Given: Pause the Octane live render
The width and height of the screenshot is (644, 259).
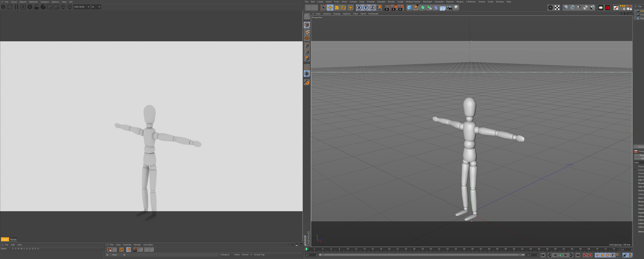Looking at the screenshot, I should point(16,7).
